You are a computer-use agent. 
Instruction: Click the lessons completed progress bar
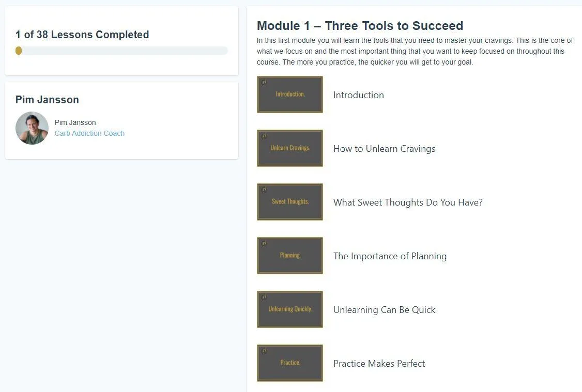(x=121, y=51)
